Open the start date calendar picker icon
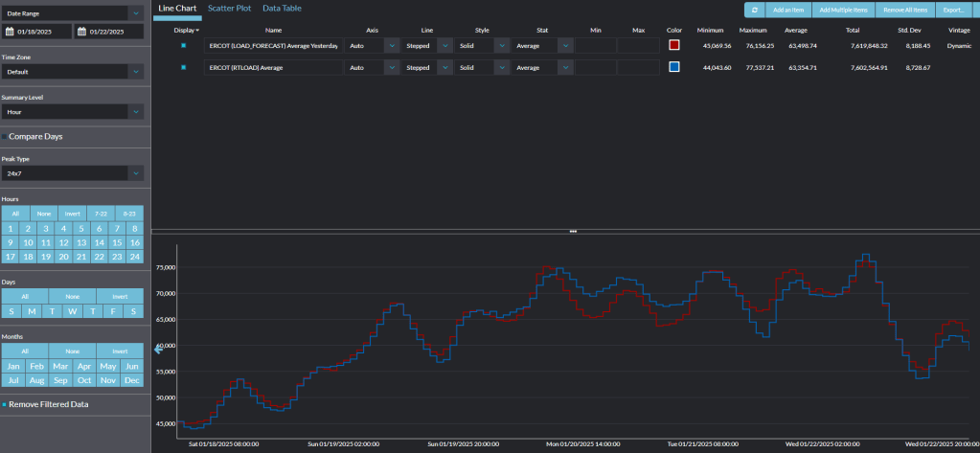The image size is (980, 453). (x=10, y=32)
